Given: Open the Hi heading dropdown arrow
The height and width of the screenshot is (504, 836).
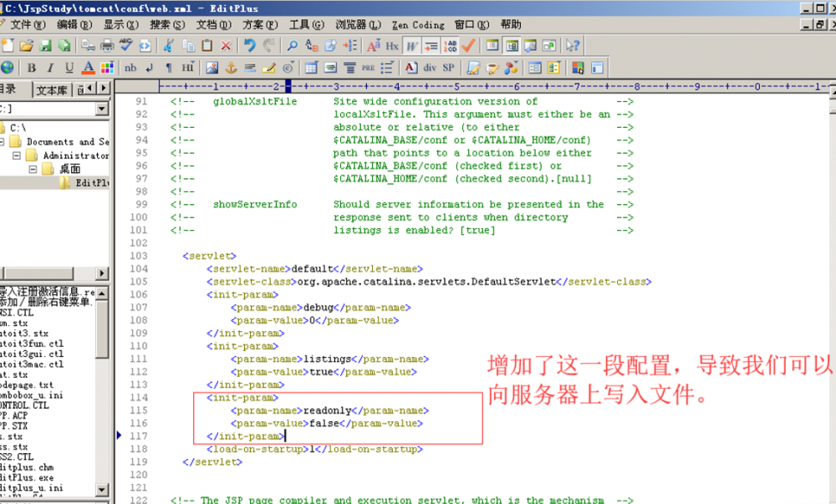Looking at the screenshot, I should [193, 63].
